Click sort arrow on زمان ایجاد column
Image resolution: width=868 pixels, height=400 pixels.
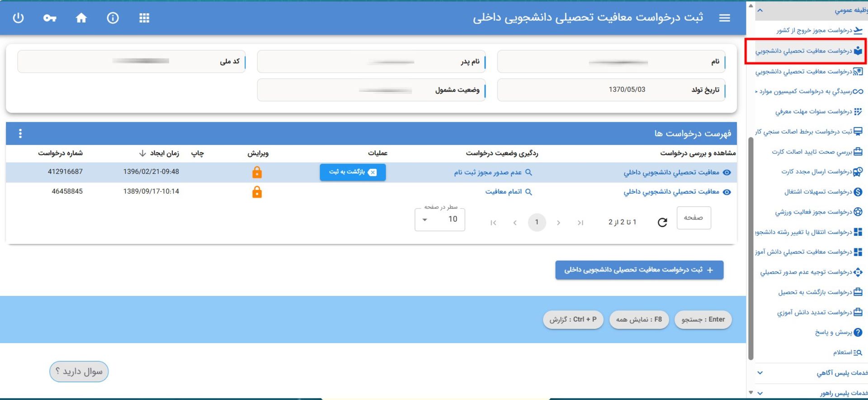142,153
